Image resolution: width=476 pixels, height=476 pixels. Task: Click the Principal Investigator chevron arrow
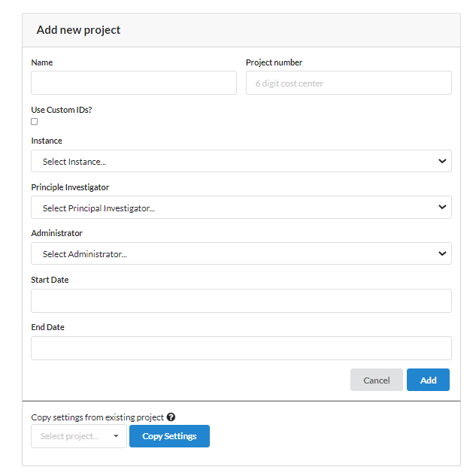(442, 208)
